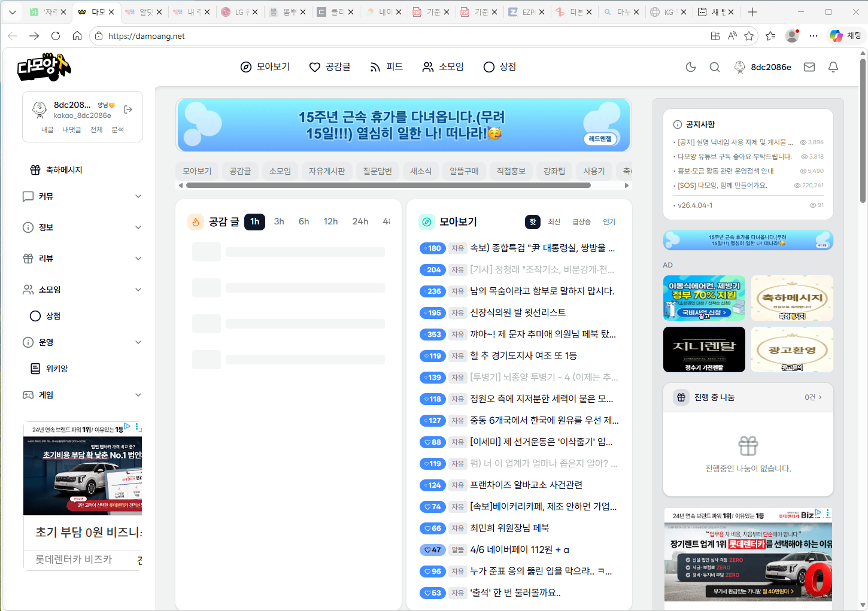Open the read aloud icon in address bar
This screenshot has width=868, height=611.
pos(732,36)
